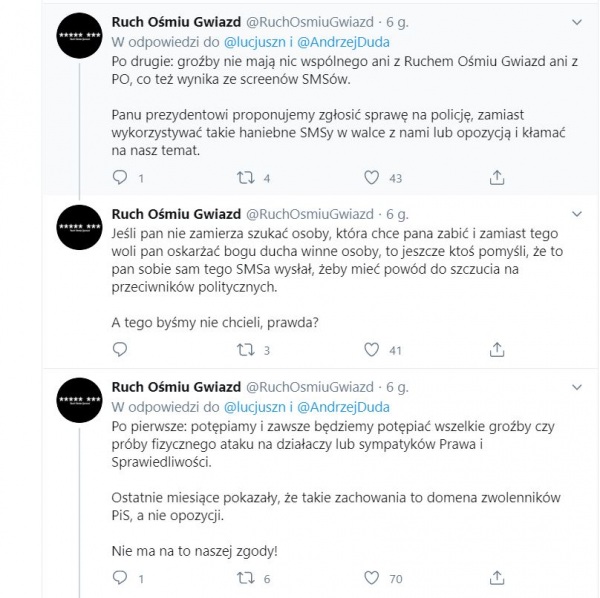The width and height of the screenshot is (600, 598).
Task: Reply to the third tweet 'Po pierwsze'
Action: pyautogui.click(x=120, y=578)
